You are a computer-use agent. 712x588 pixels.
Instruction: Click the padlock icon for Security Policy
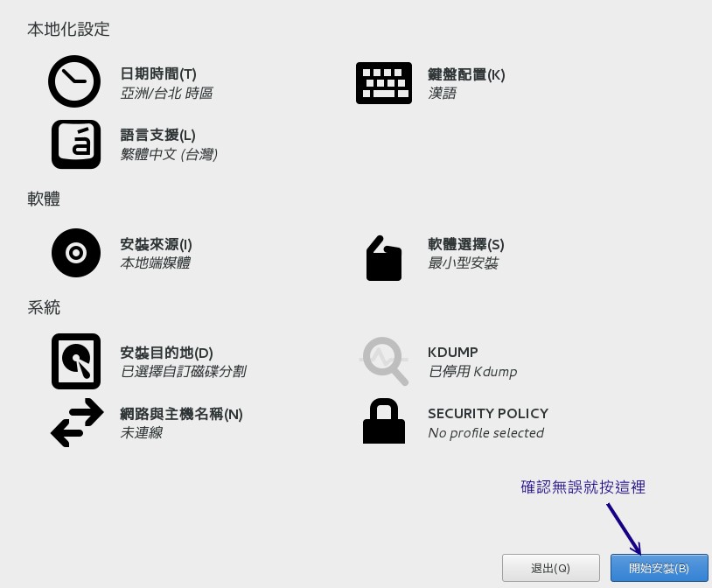(383, 422)
